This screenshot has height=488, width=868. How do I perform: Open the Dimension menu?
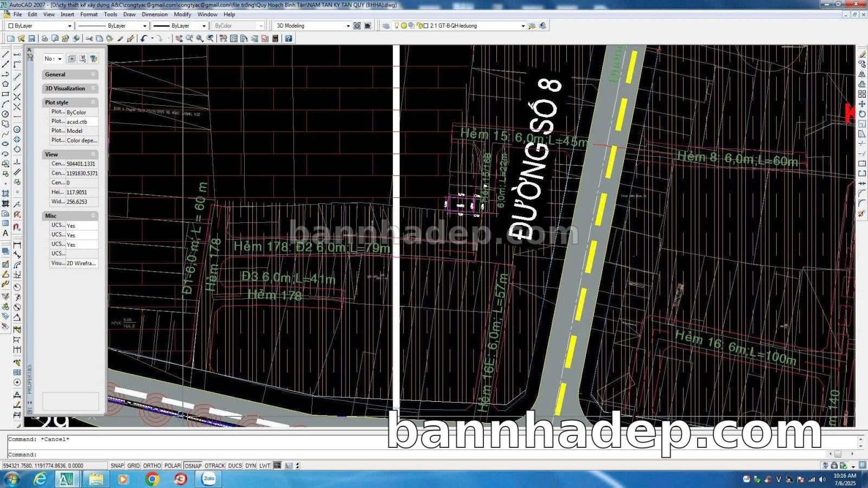(x=155, y=15)
